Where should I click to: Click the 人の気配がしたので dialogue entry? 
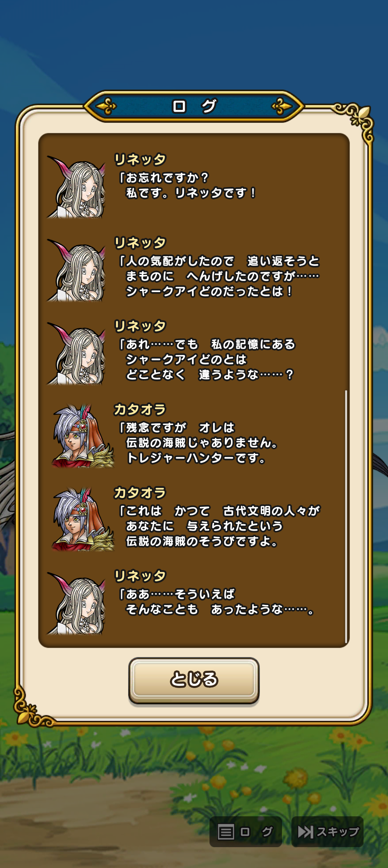tap(219, 276)
